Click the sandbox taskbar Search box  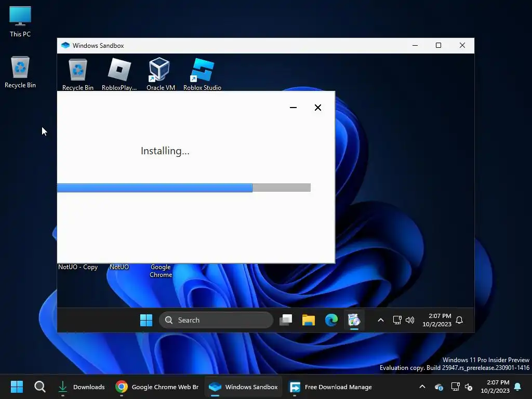[x=216, y=320]
